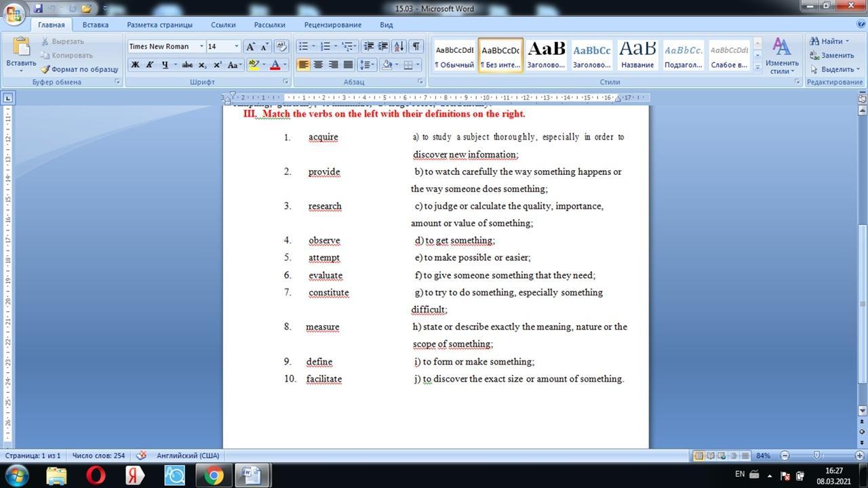Image resolution: width=868 pixels, height=488 pixels.
Task: Open the Вид tab
Action: pyautogui.click(x=387, y=25)
